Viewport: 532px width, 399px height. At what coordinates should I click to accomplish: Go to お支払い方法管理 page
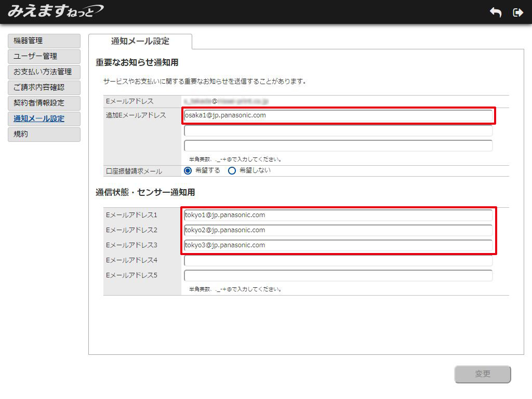[x=44, y=72]
